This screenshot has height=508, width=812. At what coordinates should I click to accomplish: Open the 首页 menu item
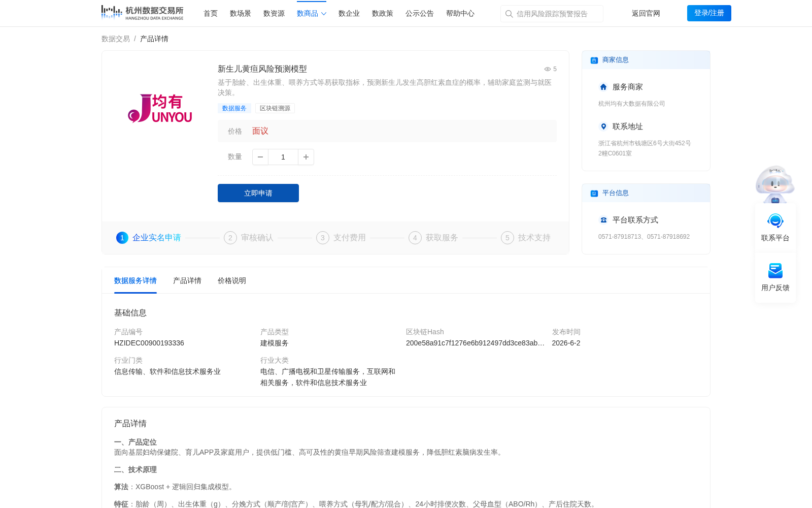click(x=211, y=14)
